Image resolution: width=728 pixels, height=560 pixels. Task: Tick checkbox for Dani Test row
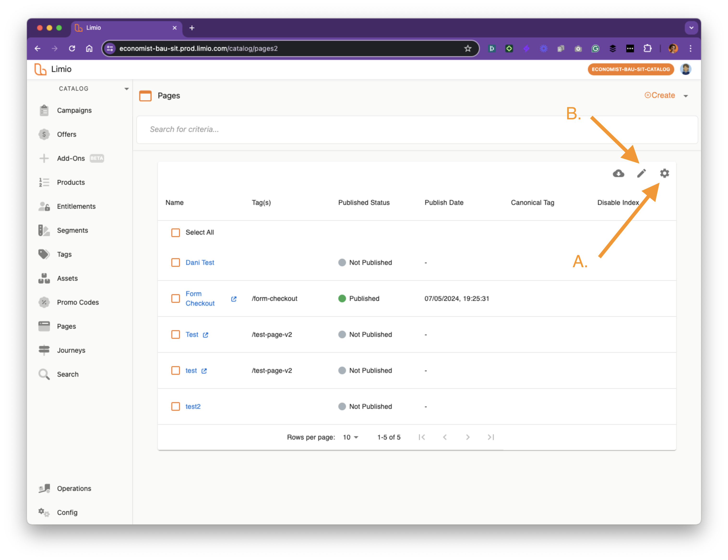pos(176,263)
